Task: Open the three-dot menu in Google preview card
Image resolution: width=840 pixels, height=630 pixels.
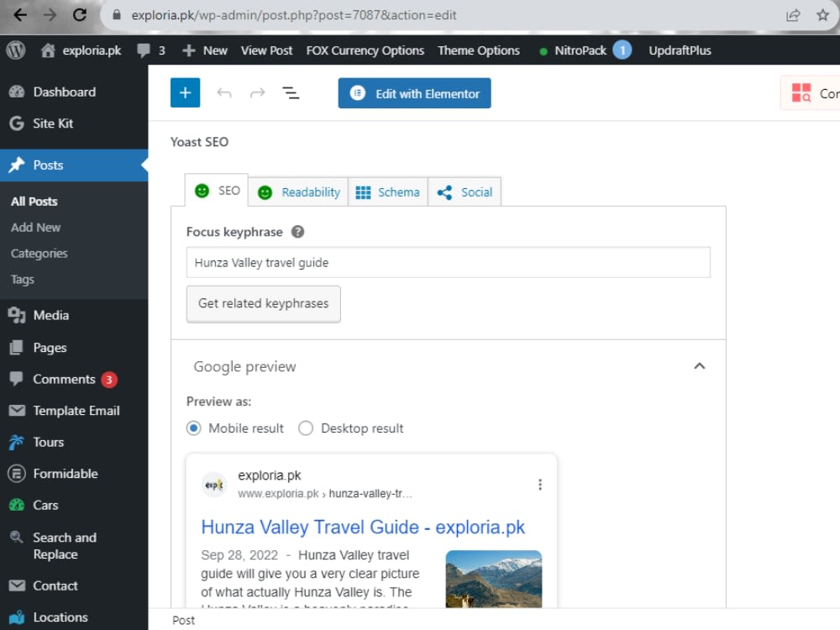Action: [540, 485]
